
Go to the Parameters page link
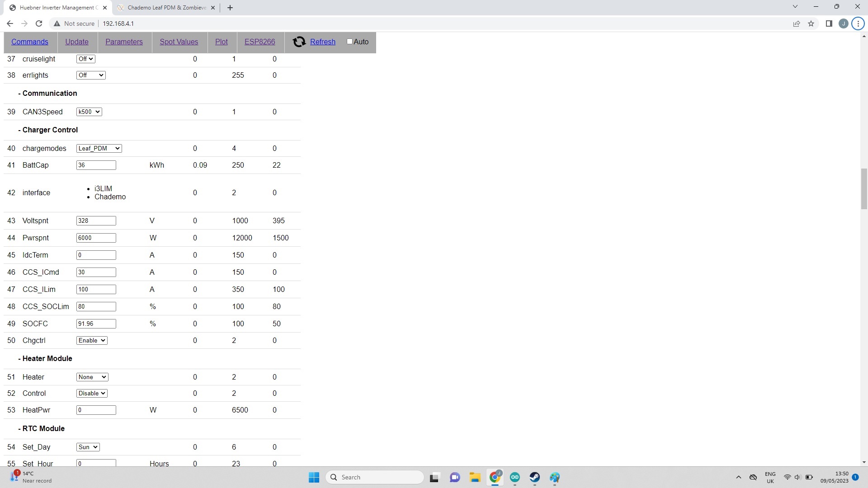pos(124,42)
